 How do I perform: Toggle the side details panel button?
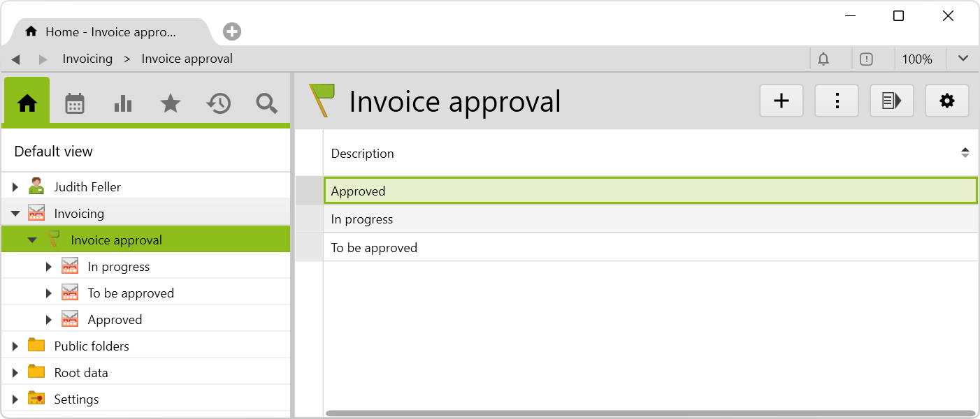pos(891,101)
